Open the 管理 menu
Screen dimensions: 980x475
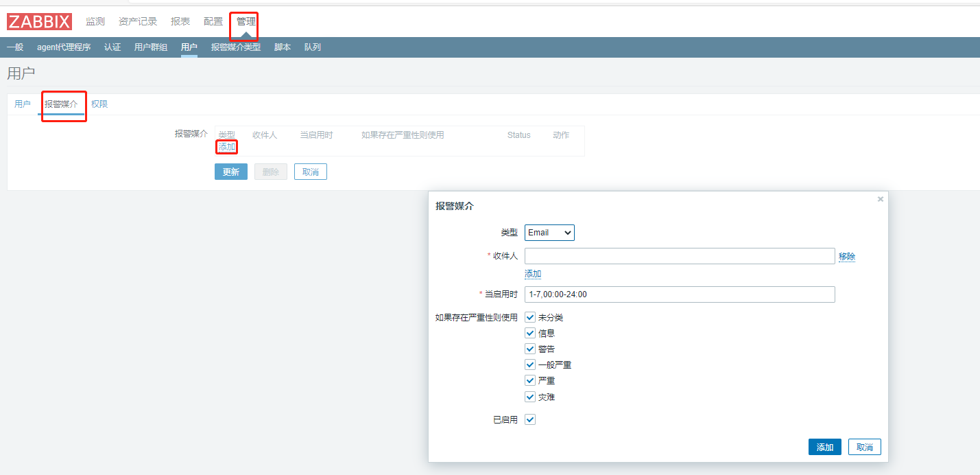pyautogui.click(x=246, y=21)
